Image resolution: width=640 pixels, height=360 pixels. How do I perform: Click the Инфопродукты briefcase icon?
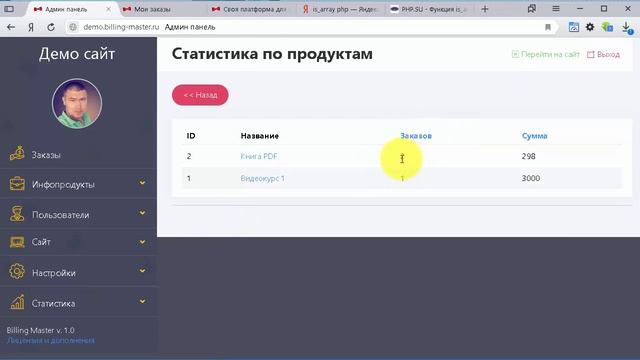(x=17, y=184)
